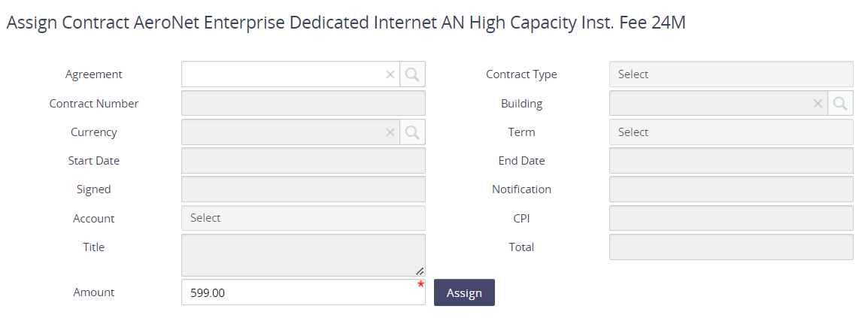Open the Building lookup search icon

click(840, 103)
